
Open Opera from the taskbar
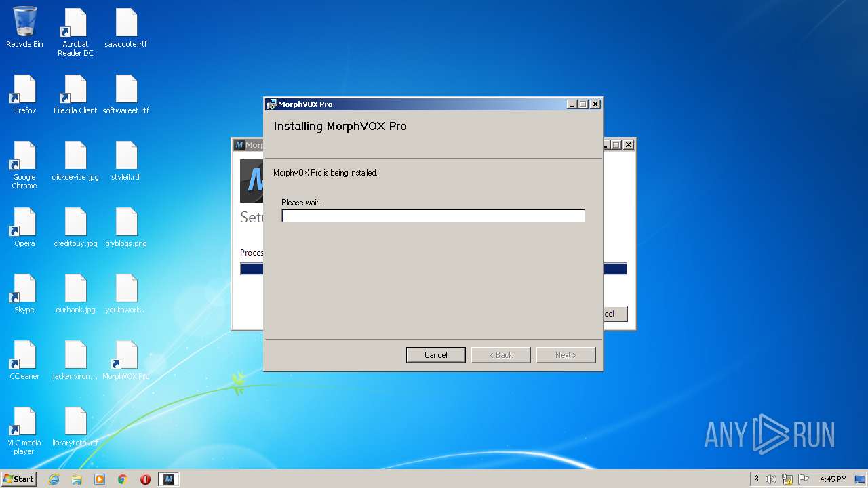point(145,479)
